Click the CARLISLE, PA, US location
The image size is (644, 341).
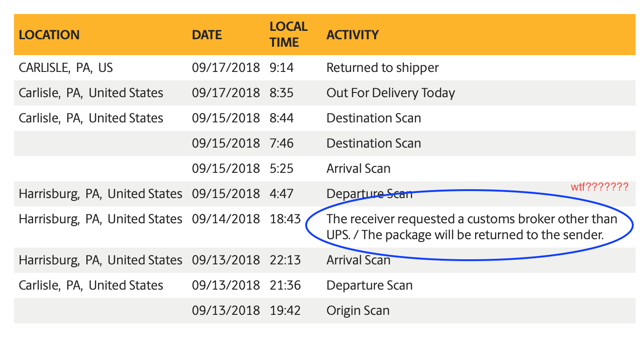[66, 68]
